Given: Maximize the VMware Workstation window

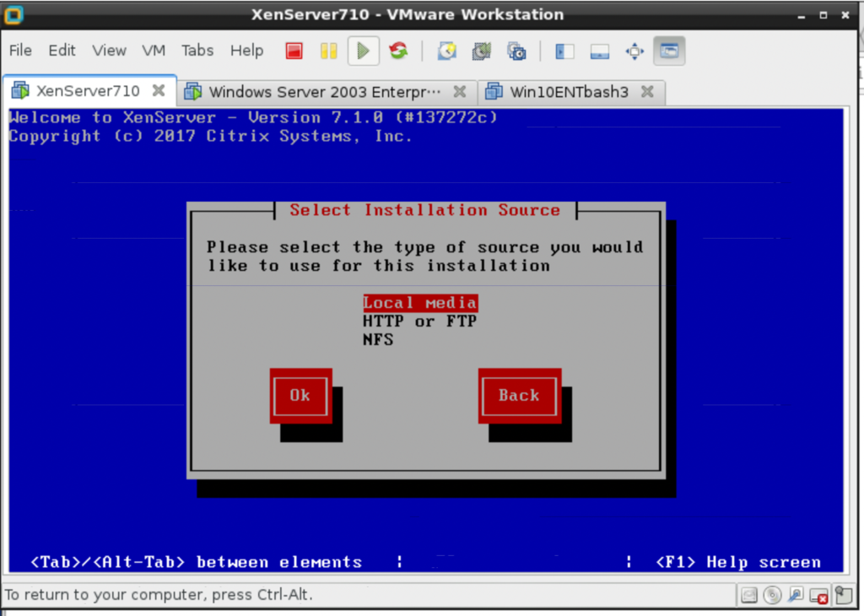Looking at the screenshot, I should [x=823, y=15].
